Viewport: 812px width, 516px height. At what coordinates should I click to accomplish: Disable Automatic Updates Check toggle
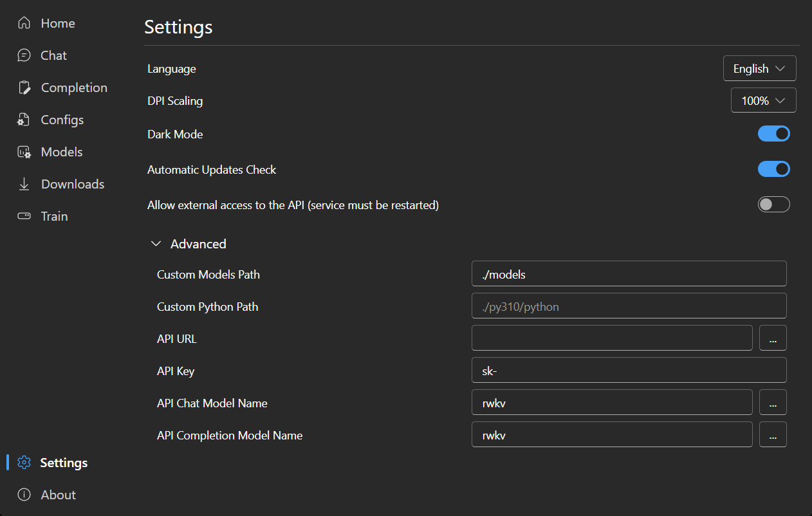click(773, 169)
